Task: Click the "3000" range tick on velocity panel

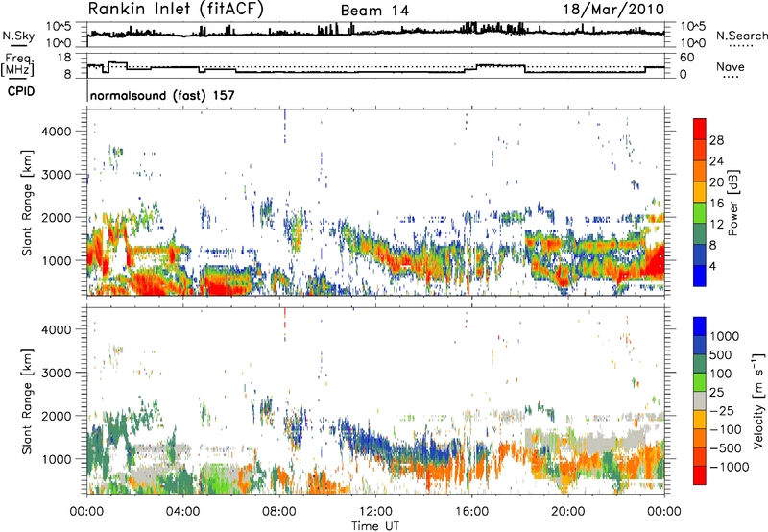Action: pos(56,373)
